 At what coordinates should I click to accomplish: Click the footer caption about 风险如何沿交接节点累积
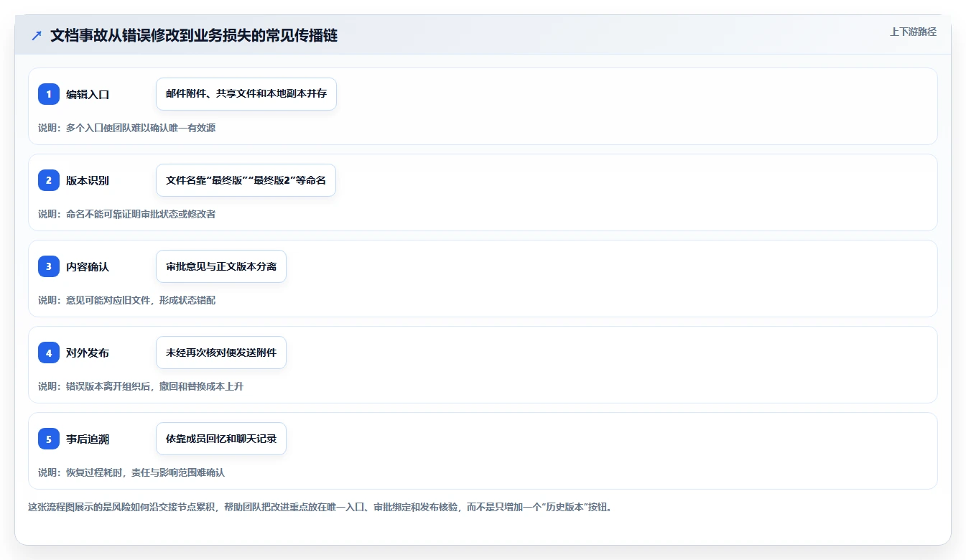tap(320, 507)
